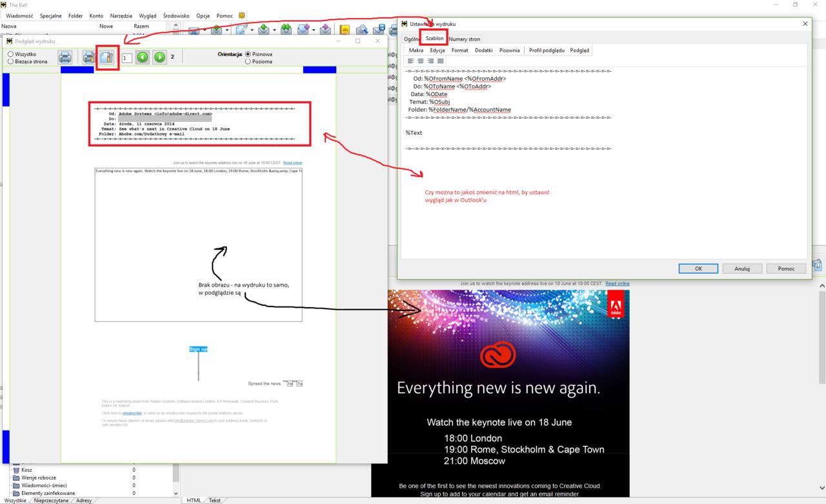Screen dimensions: 826x504
Task: Click Pomoc button in print settings
Action: pos(786,268)
